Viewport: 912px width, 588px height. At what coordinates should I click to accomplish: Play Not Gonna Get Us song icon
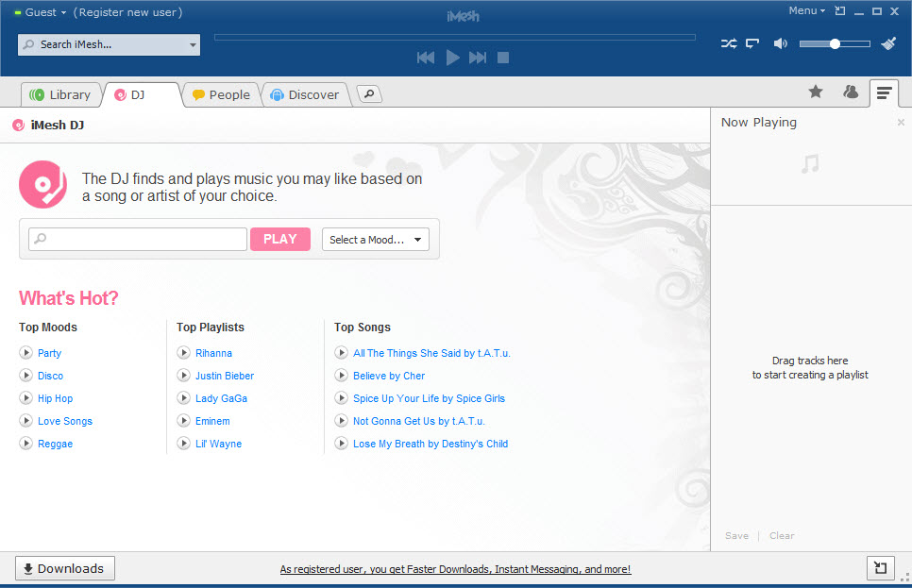coord(341,421)
